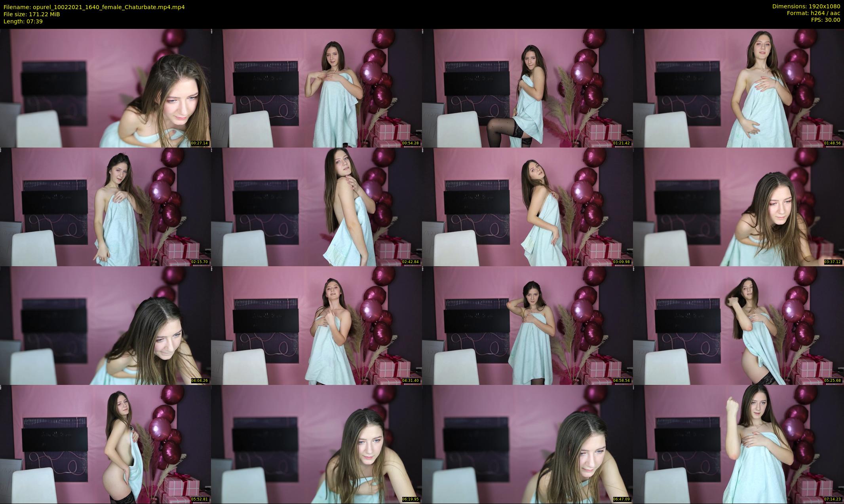This screenshot has width=844, height=504.
Task: Open the thumbnail marked 01:21.42
Action: pyautogui.click(x=527, y=88)
